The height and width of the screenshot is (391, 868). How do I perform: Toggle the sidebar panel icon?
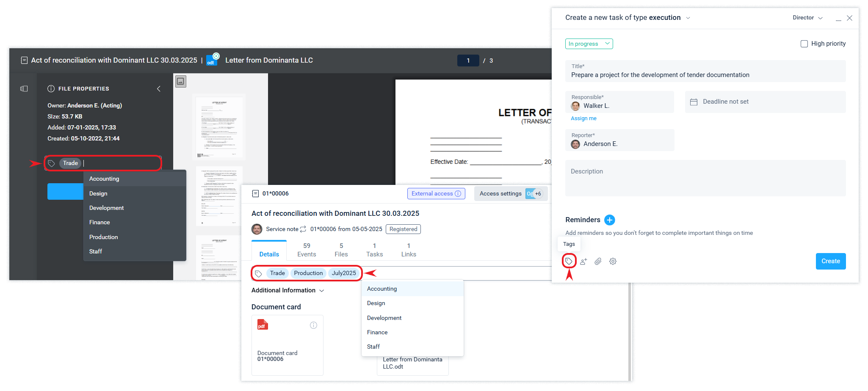[24, 88]
